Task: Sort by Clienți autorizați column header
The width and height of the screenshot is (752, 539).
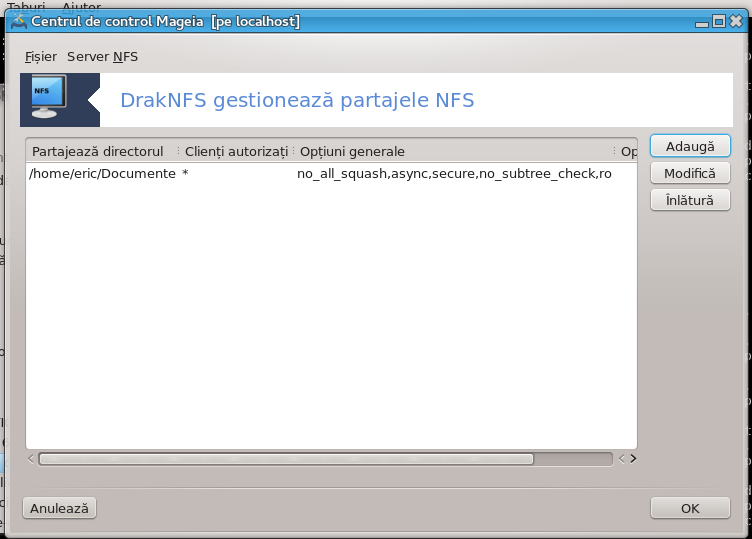Action: 236,152
